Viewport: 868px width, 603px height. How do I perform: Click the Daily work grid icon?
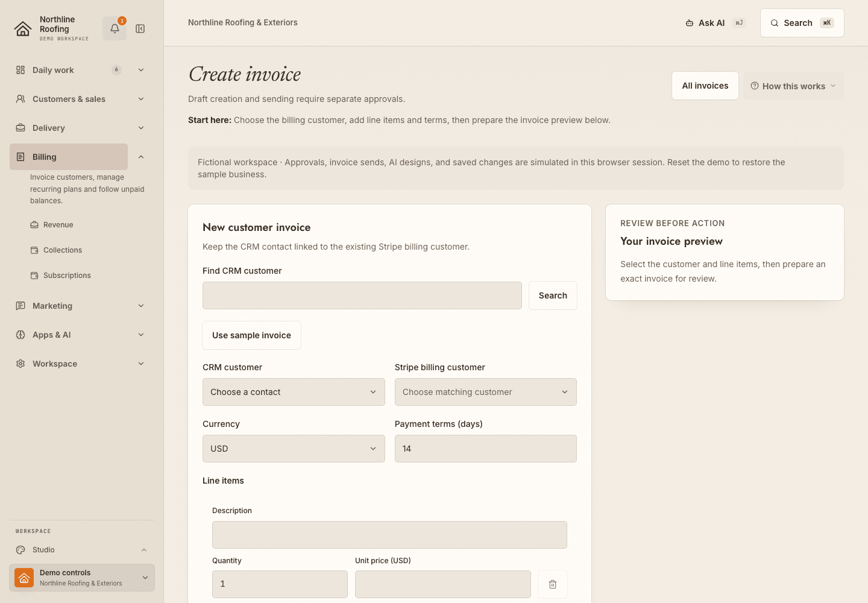[20, 70]
